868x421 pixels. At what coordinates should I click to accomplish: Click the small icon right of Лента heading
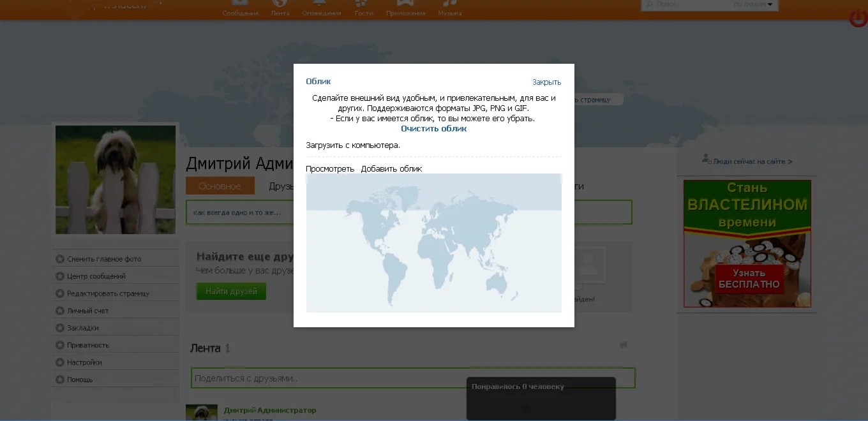624,344
